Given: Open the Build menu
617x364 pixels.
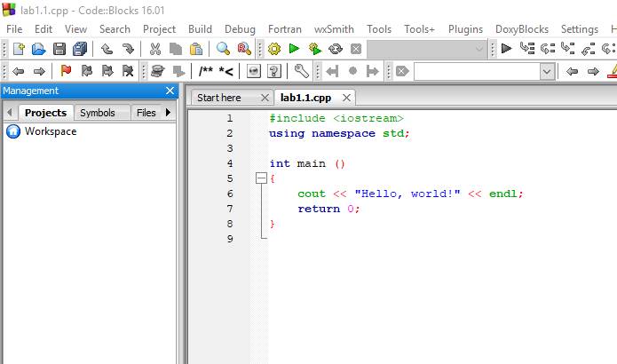Looking at the screenshot, I should point(200,29).
